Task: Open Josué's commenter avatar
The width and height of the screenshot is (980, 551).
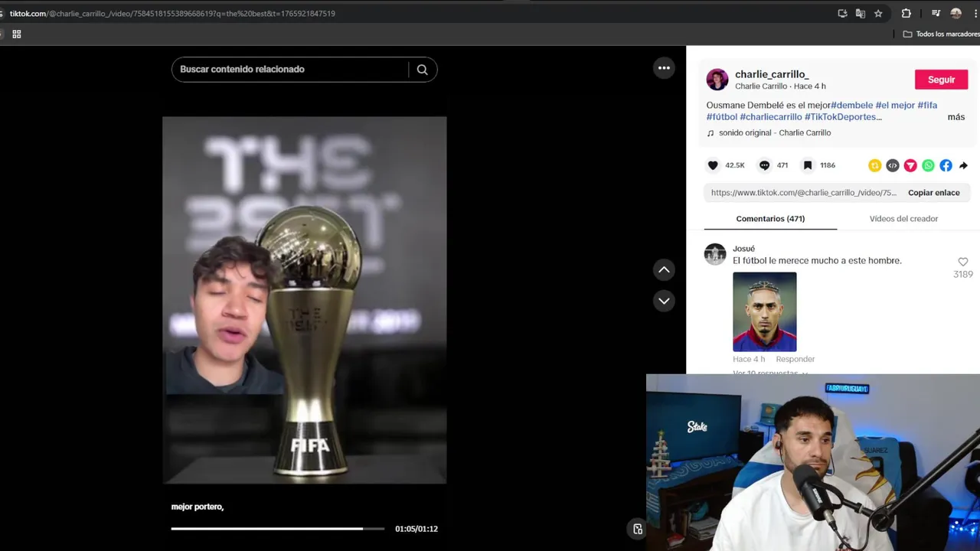Action: pyautogui.click(x=715, y=254)
